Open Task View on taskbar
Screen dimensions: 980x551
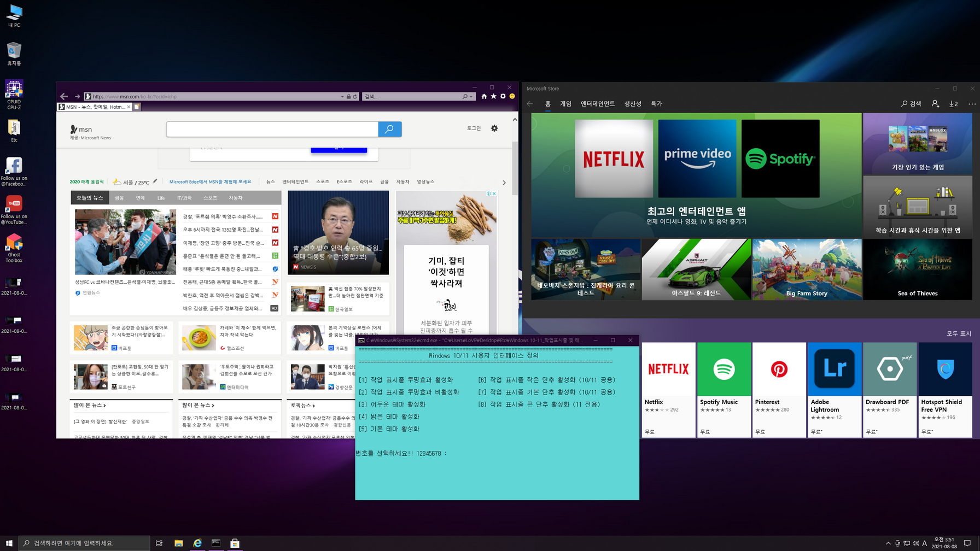(159, 543)
